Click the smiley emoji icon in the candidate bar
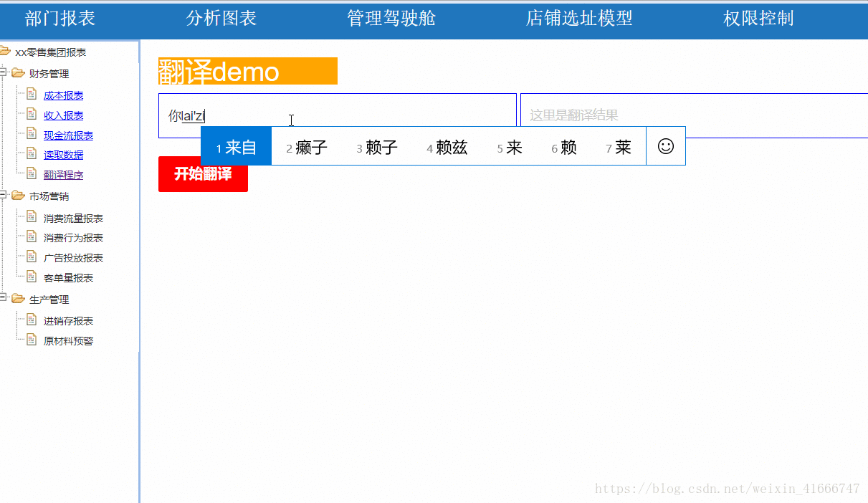 [666, 145]
